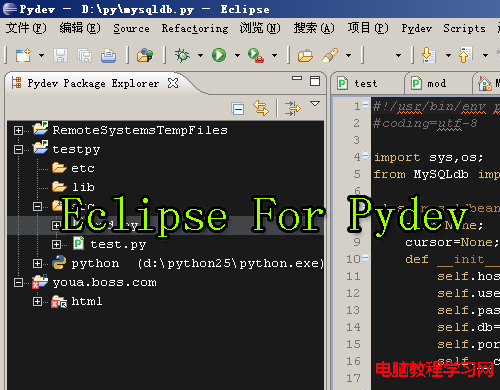Screen dimensions: 500x390
Task: Open the New wizard dropdown arrow
Action: click(41, 55)
